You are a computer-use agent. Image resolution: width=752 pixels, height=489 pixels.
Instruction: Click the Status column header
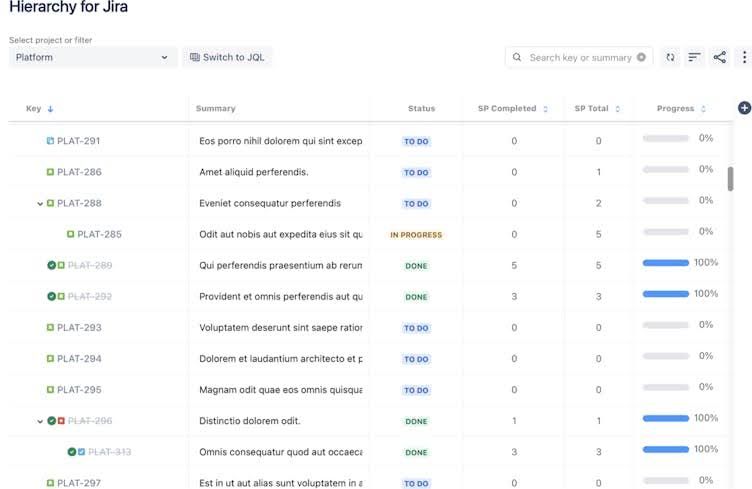point(421,109)
